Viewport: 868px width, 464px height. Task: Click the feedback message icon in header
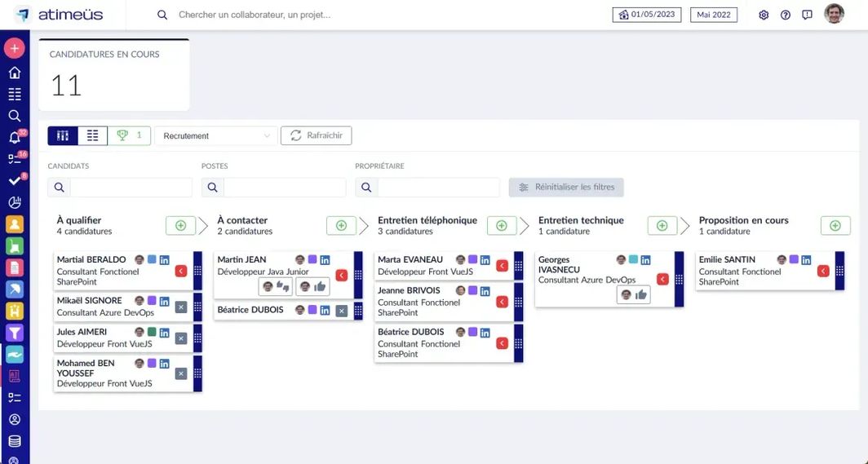[807, 15]
